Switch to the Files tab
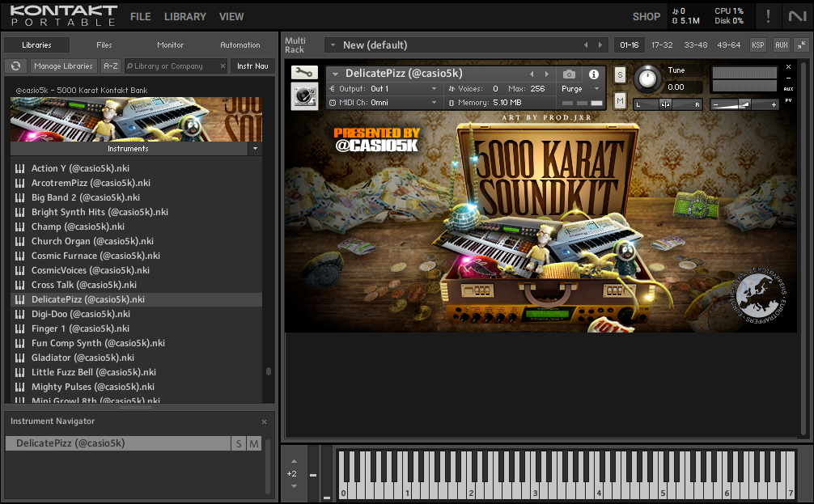 click(x=104, y=45)
